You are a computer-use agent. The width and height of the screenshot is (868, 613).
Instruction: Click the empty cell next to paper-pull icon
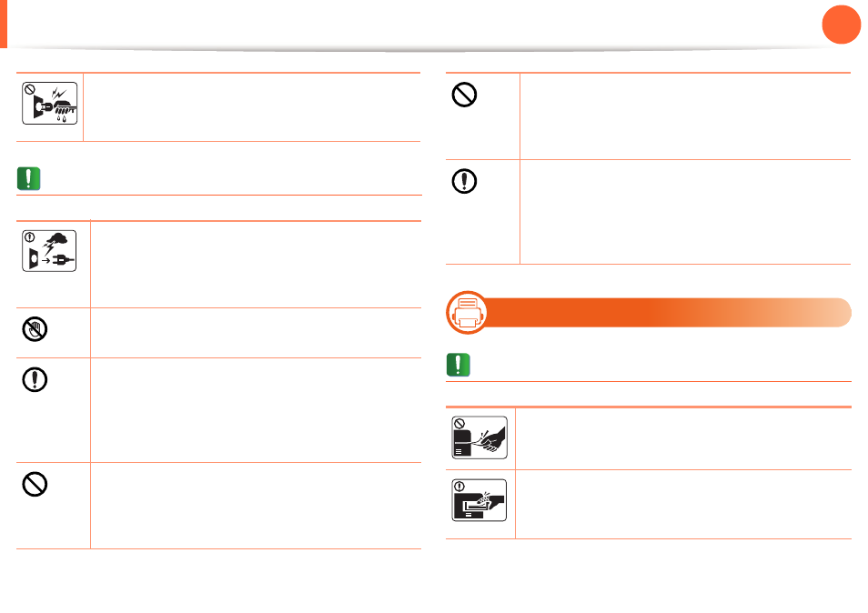pyautogui.click(x=683, y=438)
